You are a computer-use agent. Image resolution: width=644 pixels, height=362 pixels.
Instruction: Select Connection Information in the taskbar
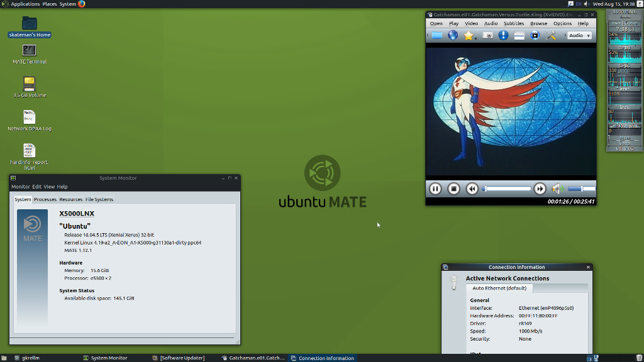[x=323, y=358]
